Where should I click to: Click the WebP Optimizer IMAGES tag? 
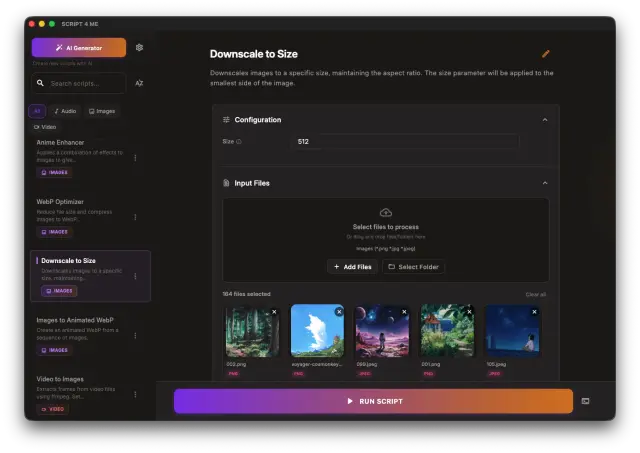pyautogui.click(x=54, y=232)
